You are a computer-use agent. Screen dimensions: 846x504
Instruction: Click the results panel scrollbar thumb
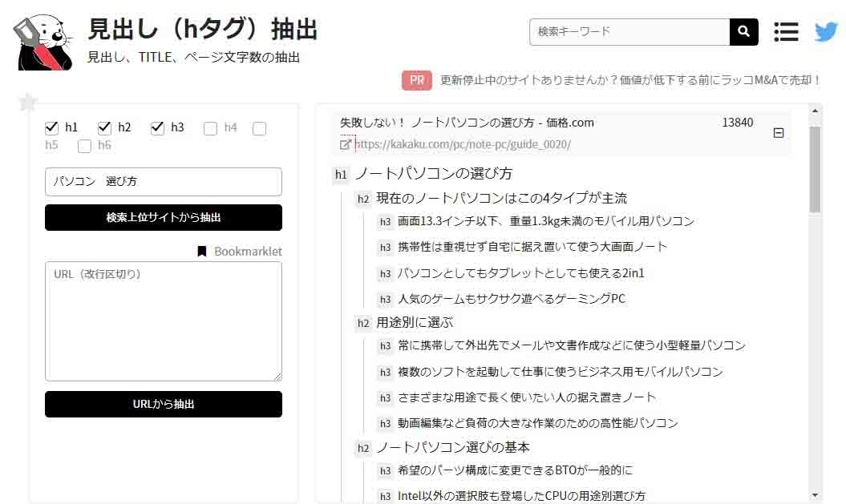[815, 170]
